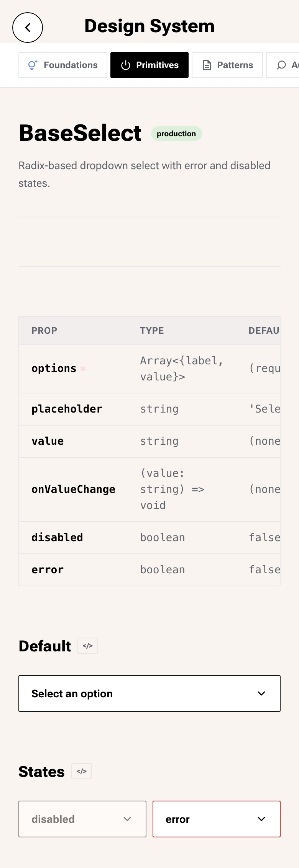Click the TYPE column header
Image resolution: width=299 pixels, height=868 pixels.
152,331
